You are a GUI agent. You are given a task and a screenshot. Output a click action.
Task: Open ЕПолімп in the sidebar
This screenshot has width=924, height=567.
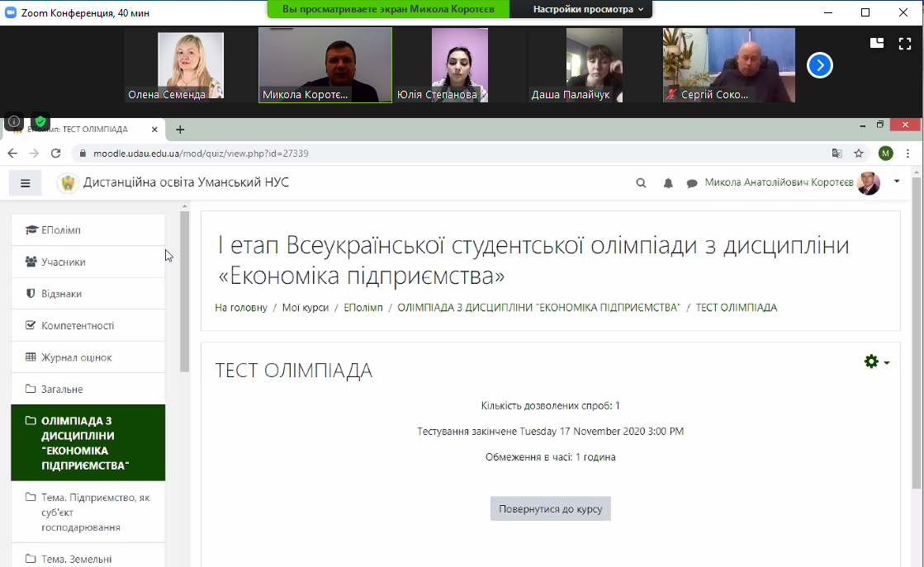tap(88, 230)
